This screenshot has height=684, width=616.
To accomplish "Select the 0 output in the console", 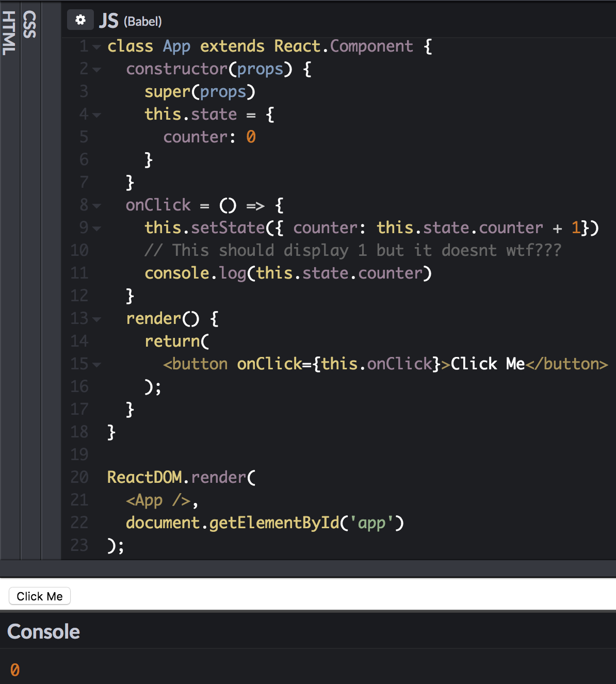I will point(15,670).
